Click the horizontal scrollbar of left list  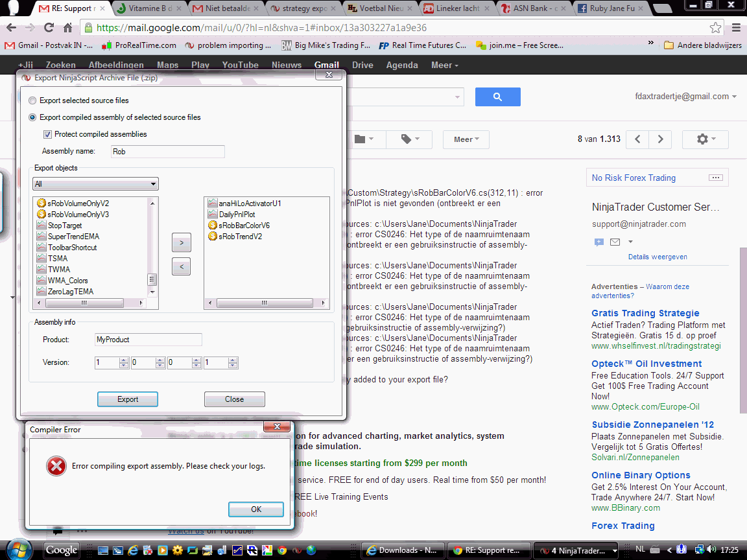(84, 303)
